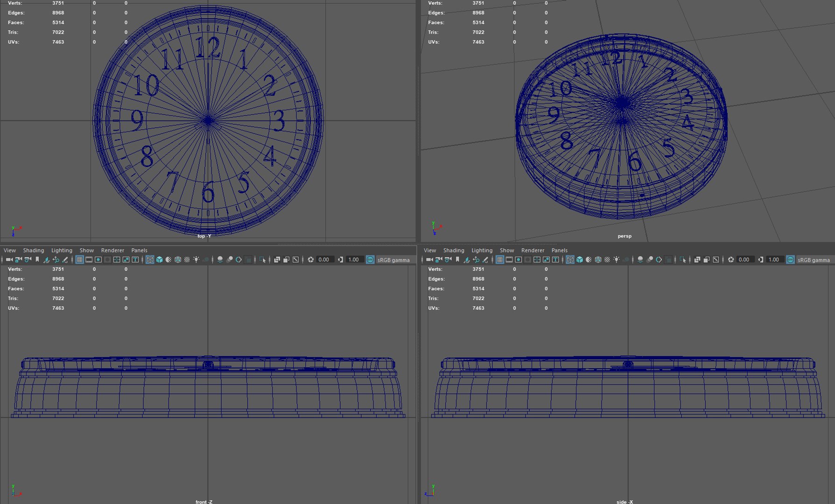Toggle Lock Camera icon in front panel

pos(19,260)
